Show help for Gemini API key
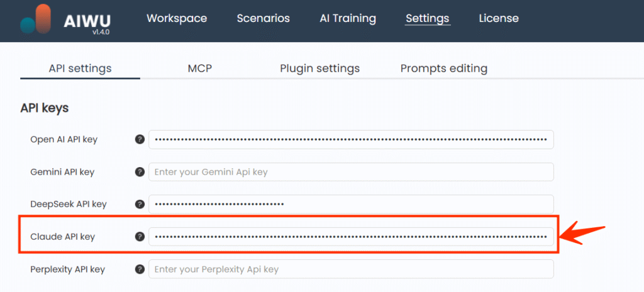Screen dimensions: 644x292 (140, 171)
